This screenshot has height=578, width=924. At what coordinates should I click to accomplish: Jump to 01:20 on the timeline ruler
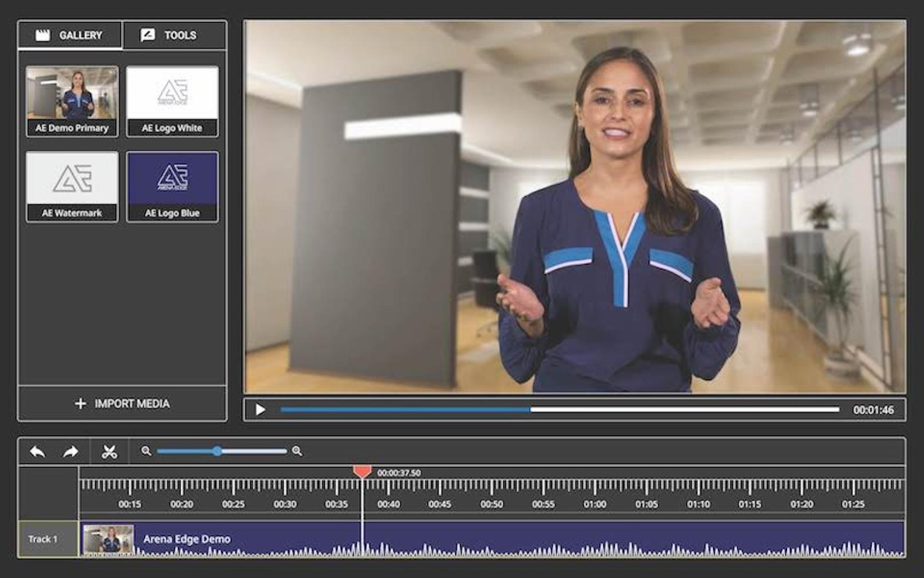802,504
